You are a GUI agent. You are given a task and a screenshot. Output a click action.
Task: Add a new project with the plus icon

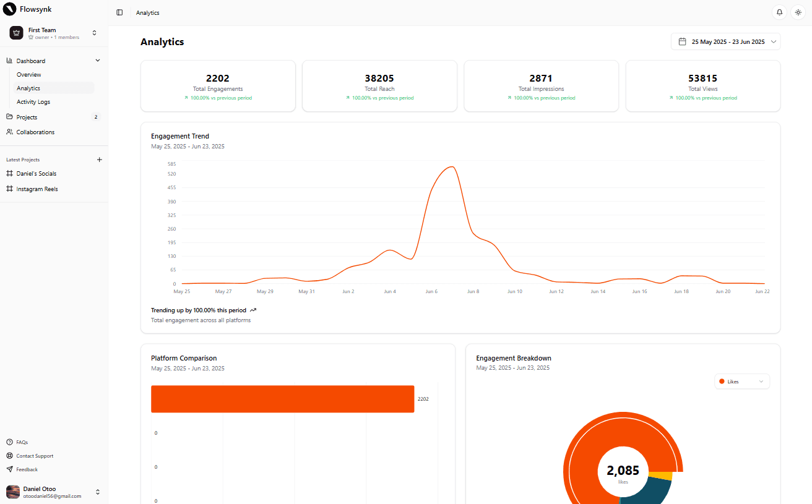click(99, 160)
